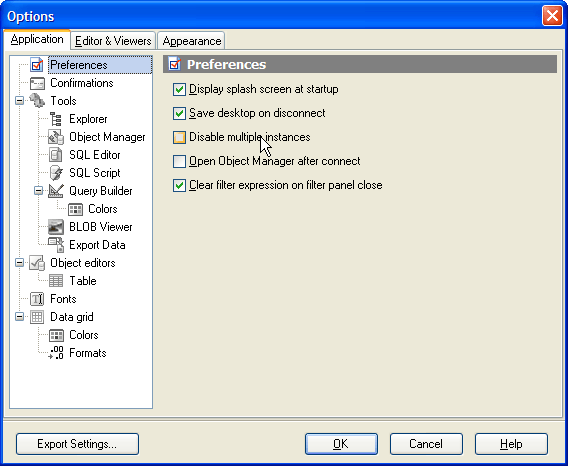
Task: Select the Explorer tree icon
Action: (56, 119)
